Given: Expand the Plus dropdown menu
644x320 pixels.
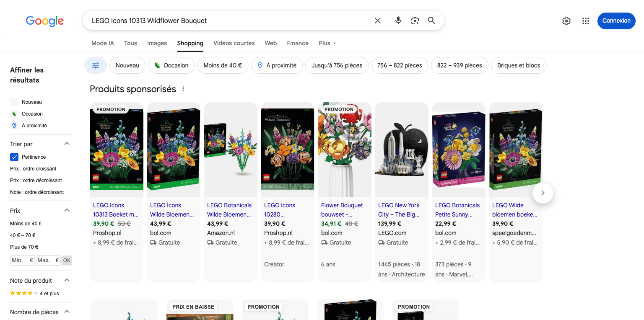Looking at the screenshot, I should click(327, 43).
